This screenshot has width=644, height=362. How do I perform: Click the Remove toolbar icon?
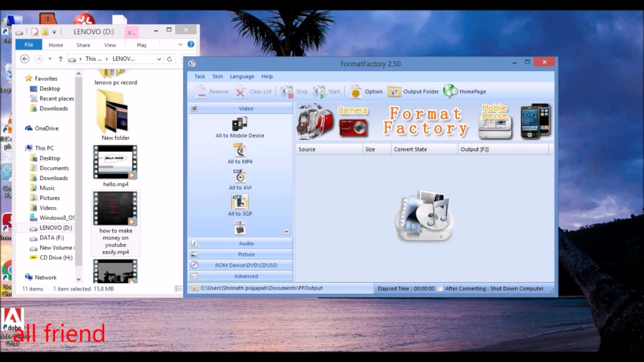coord(201,92)
